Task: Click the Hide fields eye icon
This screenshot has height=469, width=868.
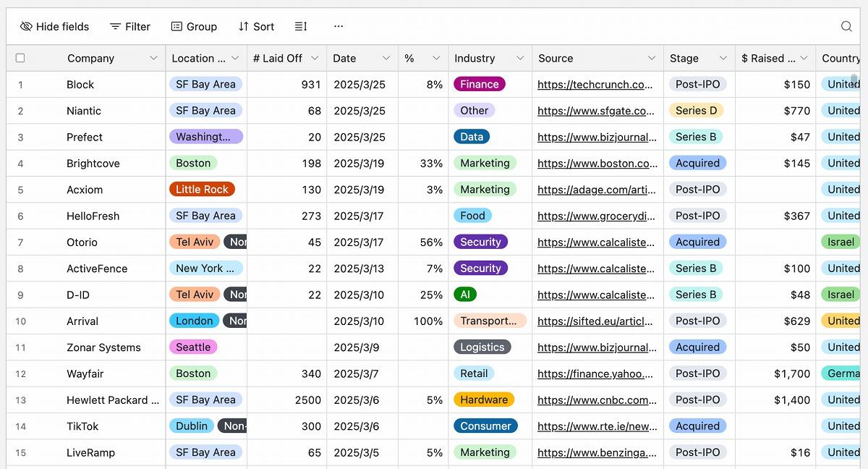Action: (26, 27)
